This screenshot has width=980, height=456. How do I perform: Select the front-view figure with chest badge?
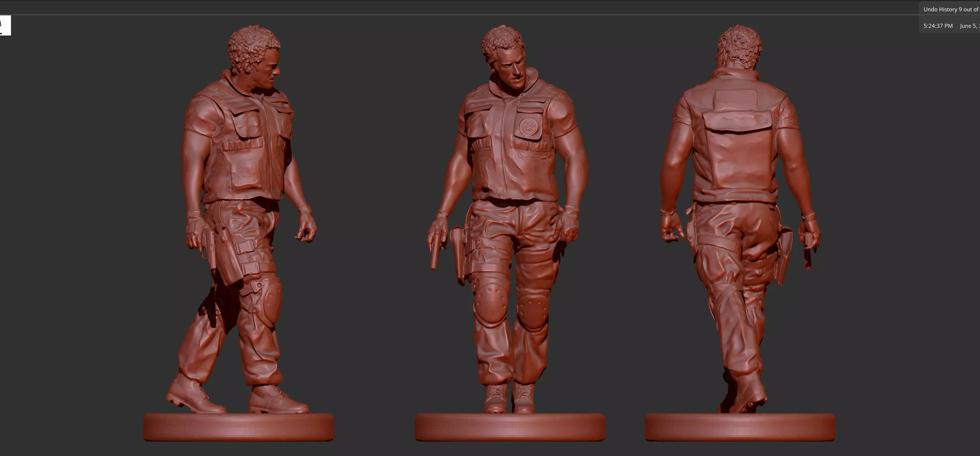pos(510,233)
